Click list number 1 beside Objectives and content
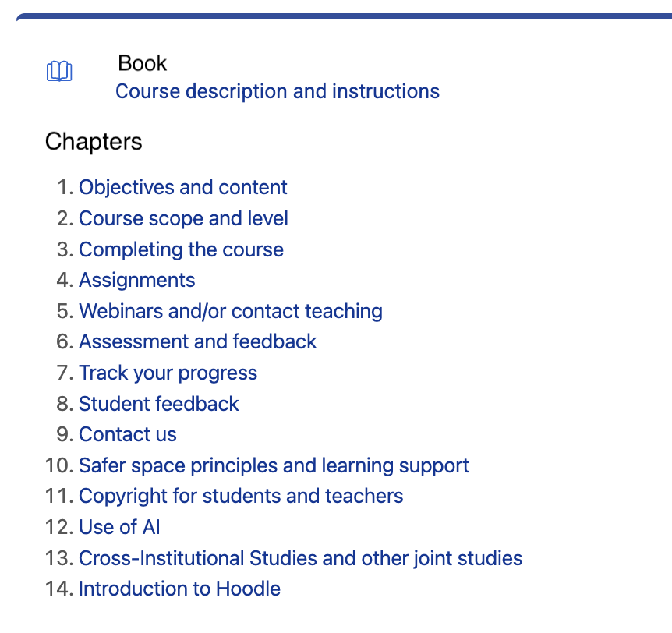672x633 pixels. 64,187
